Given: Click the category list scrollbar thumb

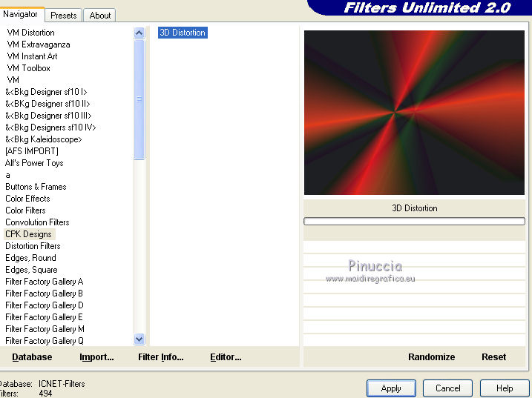Looking at the screenshot, I should [139, 99].
